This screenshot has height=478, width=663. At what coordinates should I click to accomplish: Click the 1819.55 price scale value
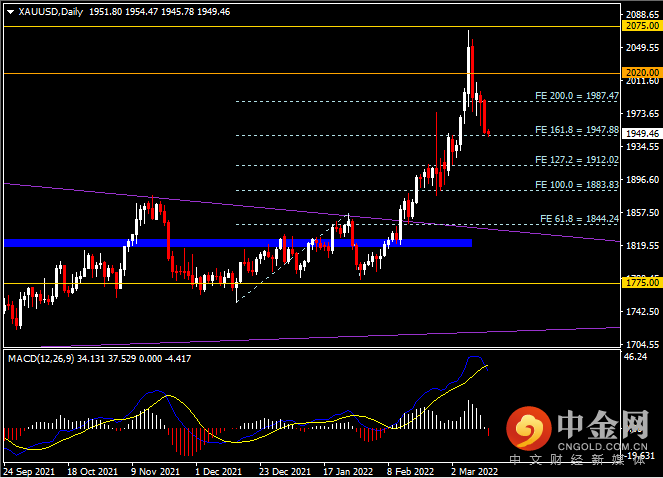642,245
